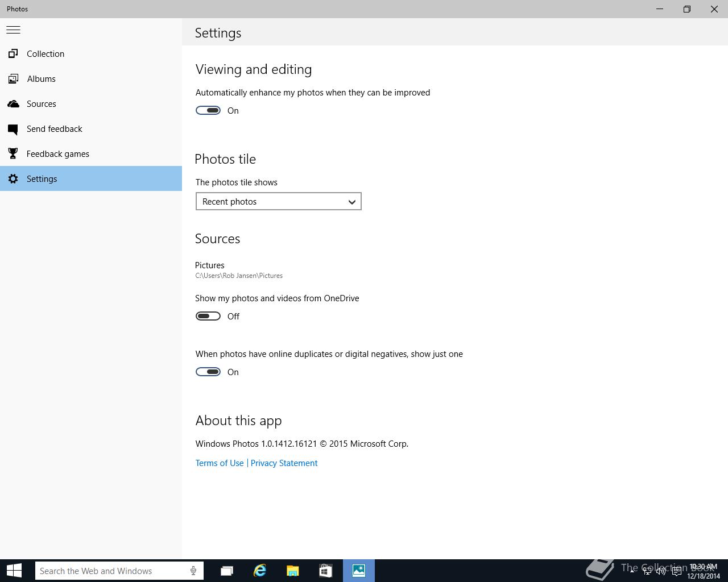728x582 pixels.
Task: Open the Windows Start button
Action: 14,571
